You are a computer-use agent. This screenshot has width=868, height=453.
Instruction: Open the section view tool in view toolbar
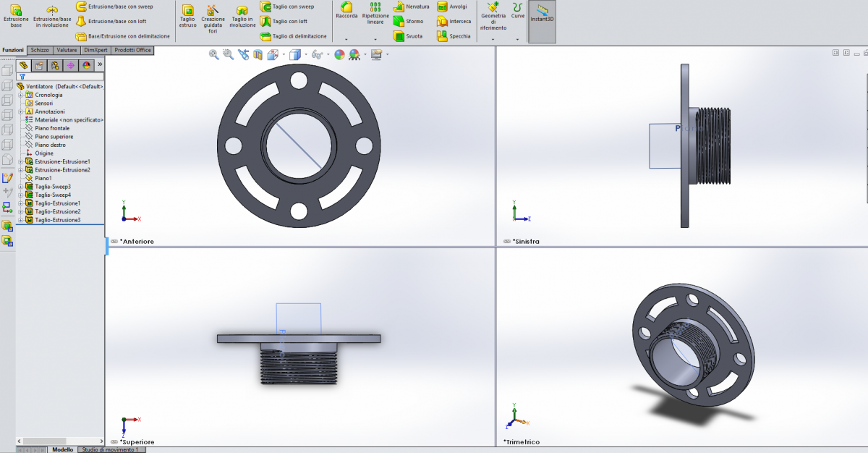tap(258, 54)
